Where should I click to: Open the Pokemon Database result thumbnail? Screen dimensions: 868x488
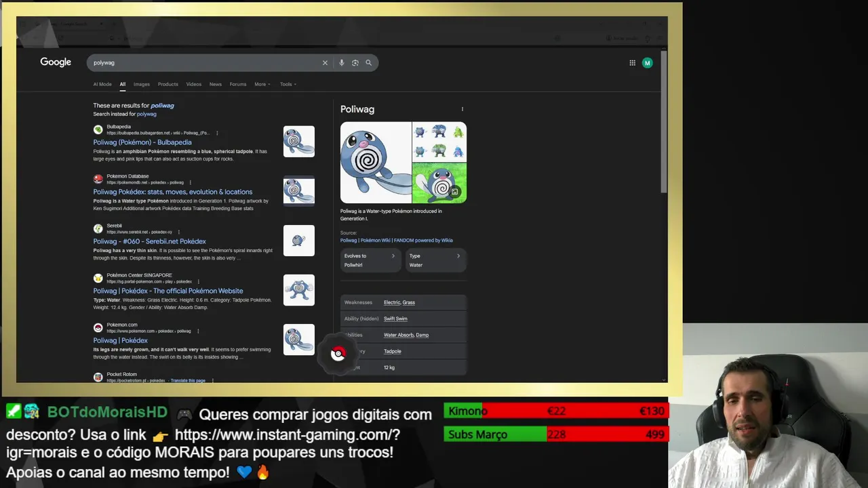(x=299, y=191)
